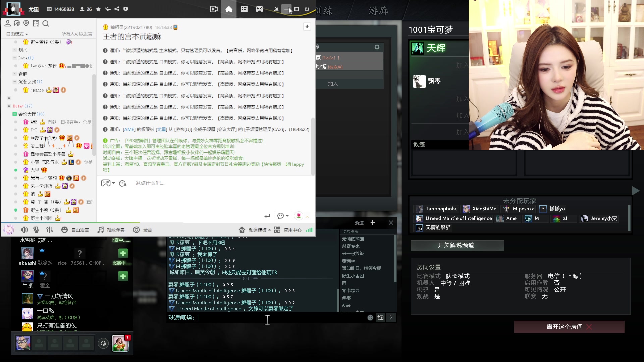Select player Tanpnophobe in unassigned players
This screenshot has height=362, width=644.
pos(436,209)
